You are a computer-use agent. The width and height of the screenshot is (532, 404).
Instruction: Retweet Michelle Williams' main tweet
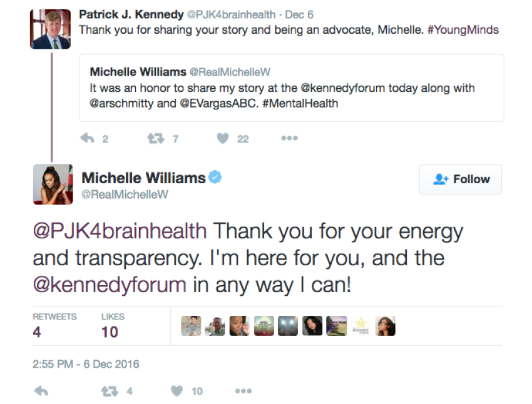point(110,391)
